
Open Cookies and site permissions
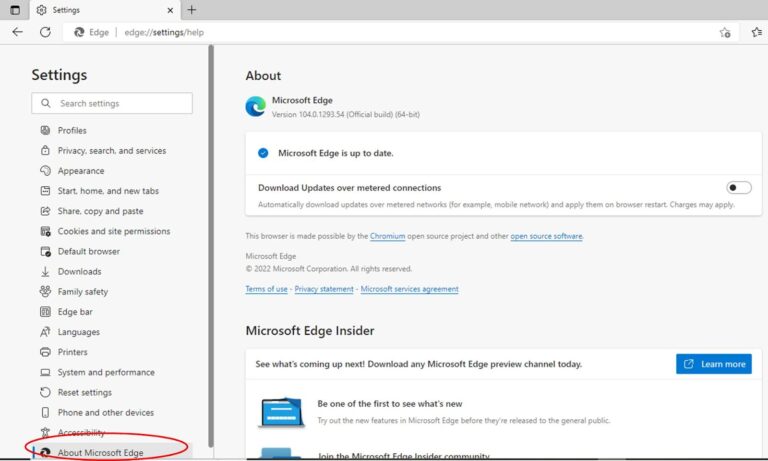pyautogui.click(x=114, y=231)
